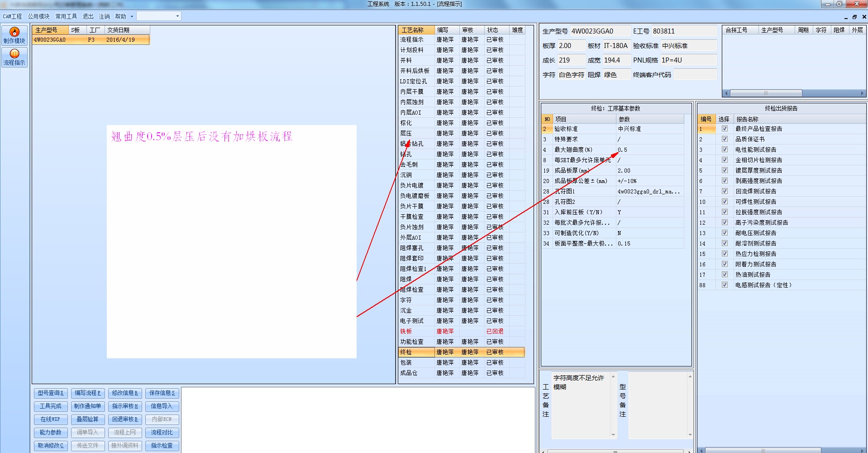Click the 指示审核 H button

[x=125, y=406]
